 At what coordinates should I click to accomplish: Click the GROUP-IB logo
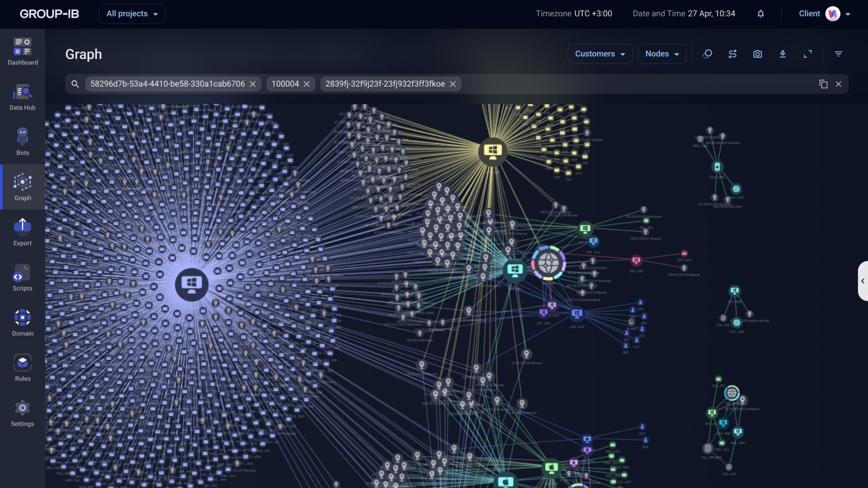point(49,14)
